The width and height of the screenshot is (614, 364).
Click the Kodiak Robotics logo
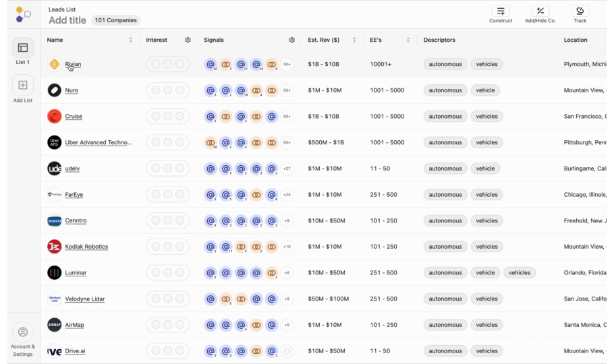[55, 247]
